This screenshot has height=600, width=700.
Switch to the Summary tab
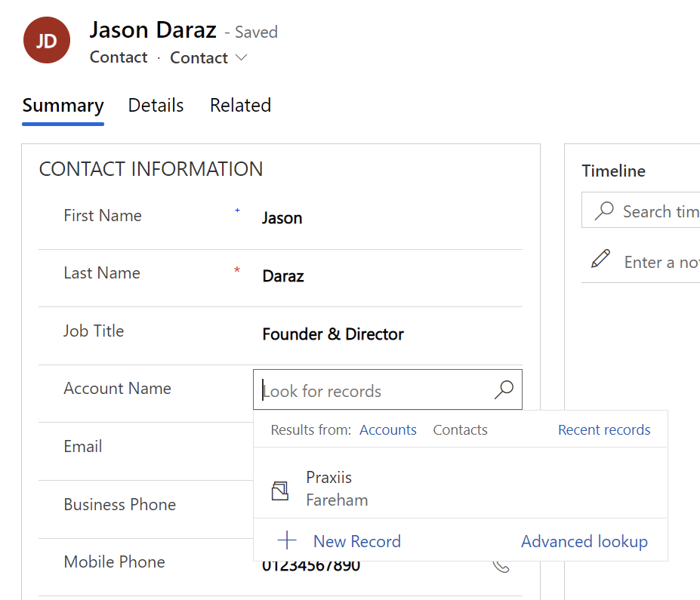point(63,106)
